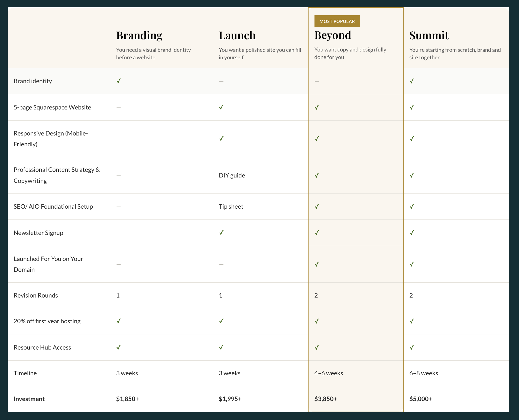Click the 5-page Squarespace Website checkmark under Launch
This screenshot has height=420, width=519.
(x=221, y=107)
